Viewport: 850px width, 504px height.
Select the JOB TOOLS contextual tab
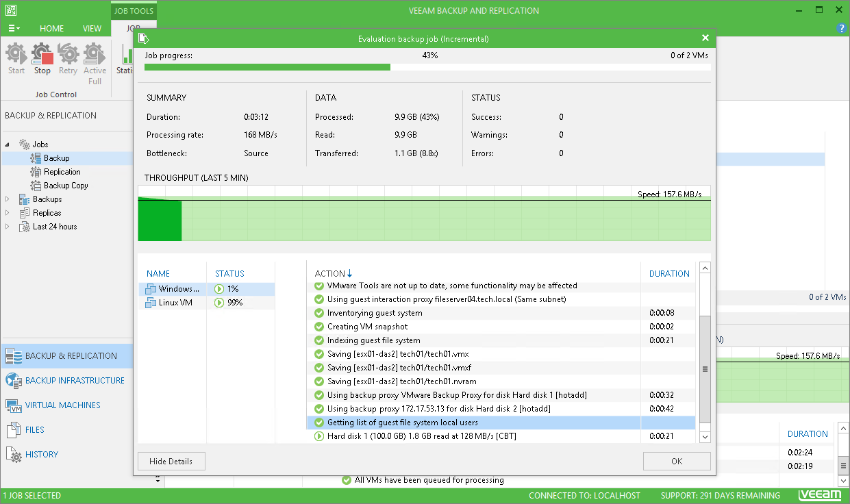133,11
